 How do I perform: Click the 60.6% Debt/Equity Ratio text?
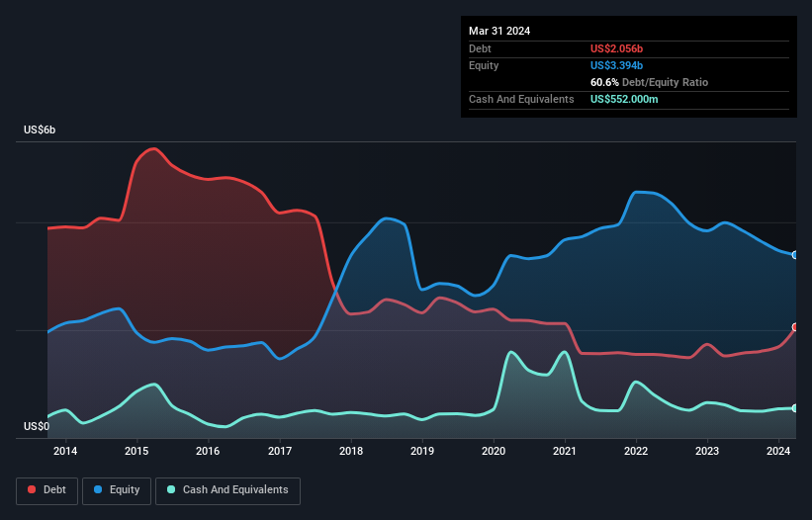(649, 82)
